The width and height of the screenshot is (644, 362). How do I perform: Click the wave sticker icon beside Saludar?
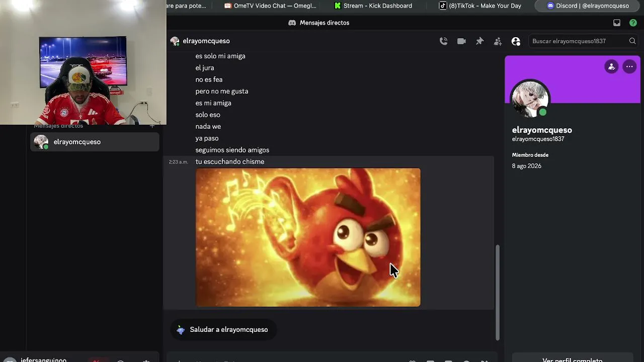tap(181, 330)
